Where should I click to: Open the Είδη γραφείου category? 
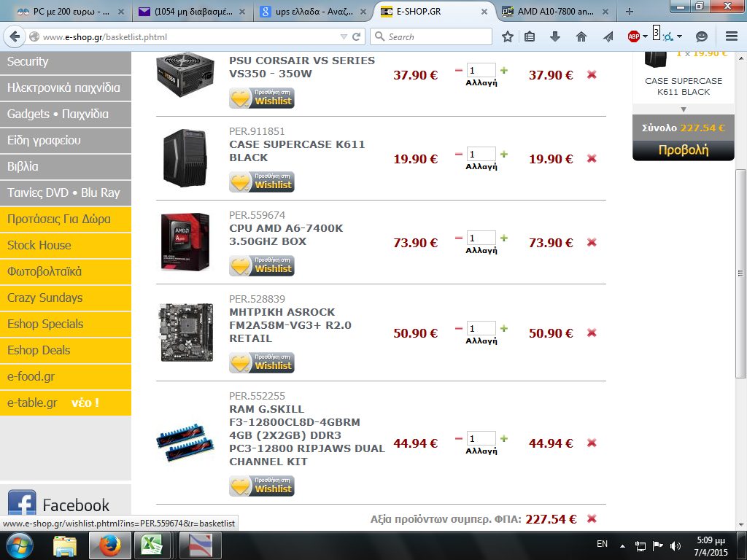click(x=66, y=141)
